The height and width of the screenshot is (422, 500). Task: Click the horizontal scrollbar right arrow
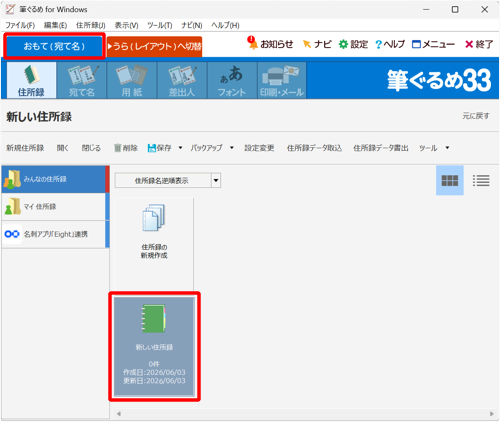pos(492,414)
